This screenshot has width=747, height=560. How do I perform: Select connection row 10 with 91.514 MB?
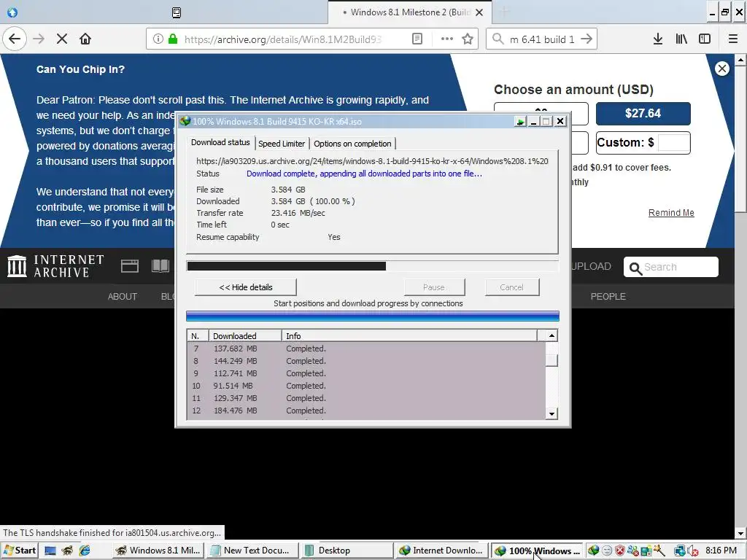point(366,386)
